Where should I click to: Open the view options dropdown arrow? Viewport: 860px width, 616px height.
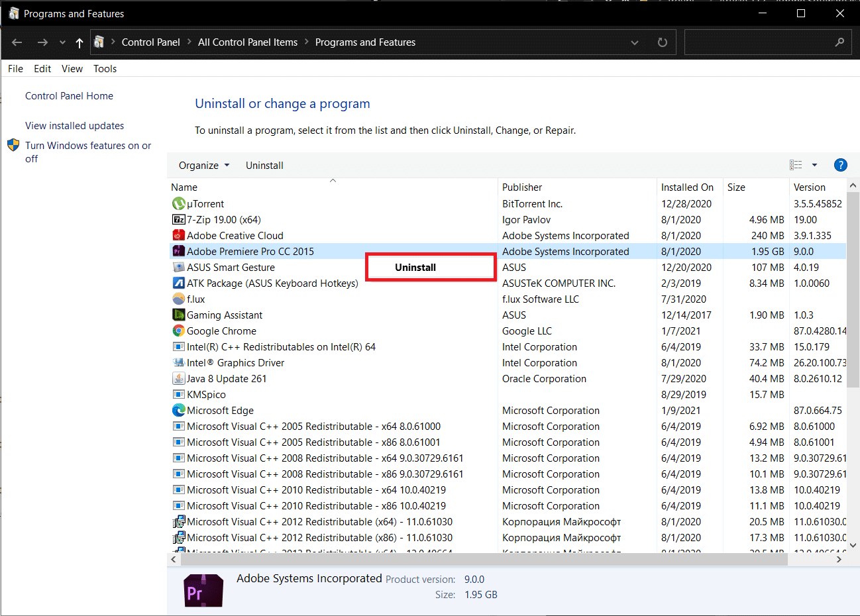[x=814, y=165]
